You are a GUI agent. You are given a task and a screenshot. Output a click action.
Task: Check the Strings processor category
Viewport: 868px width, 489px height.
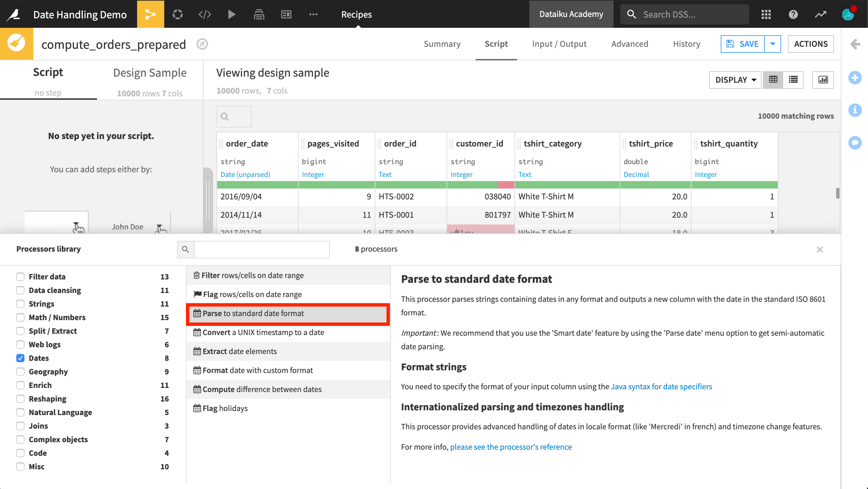click(20, 304)
